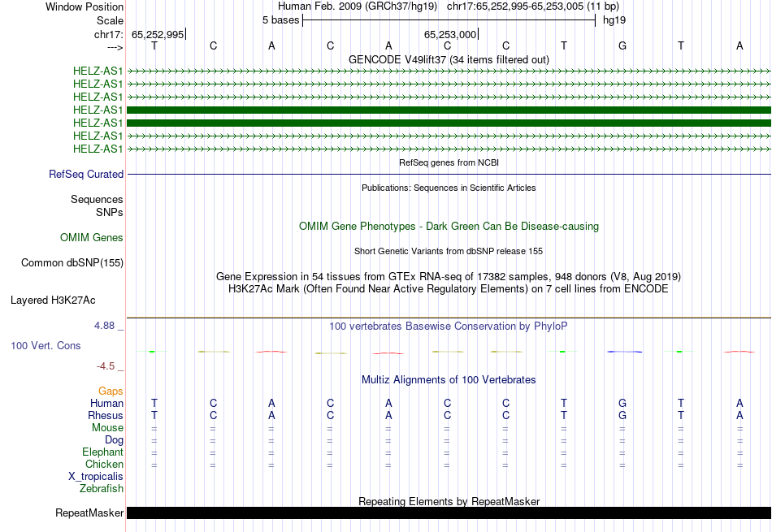Click the black RepeatMasker element bar

click(x=449, y=513)
